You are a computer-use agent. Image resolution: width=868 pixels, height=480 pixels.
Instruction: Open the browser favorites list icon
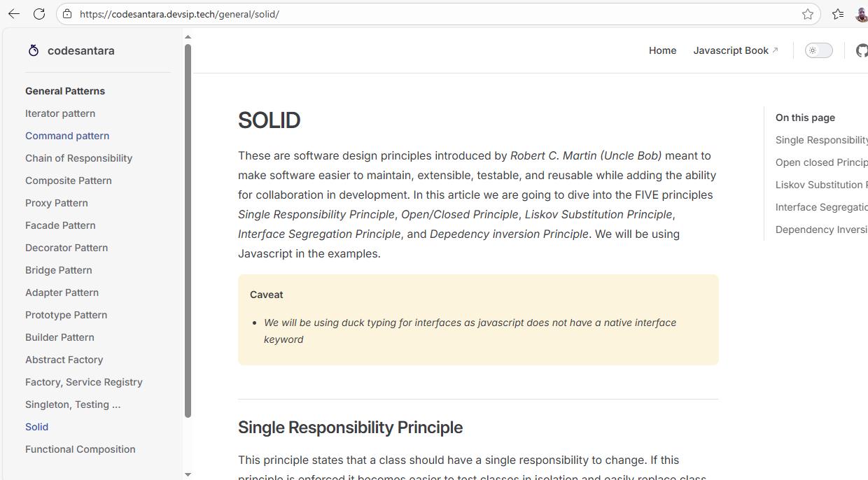click(838, 14)
